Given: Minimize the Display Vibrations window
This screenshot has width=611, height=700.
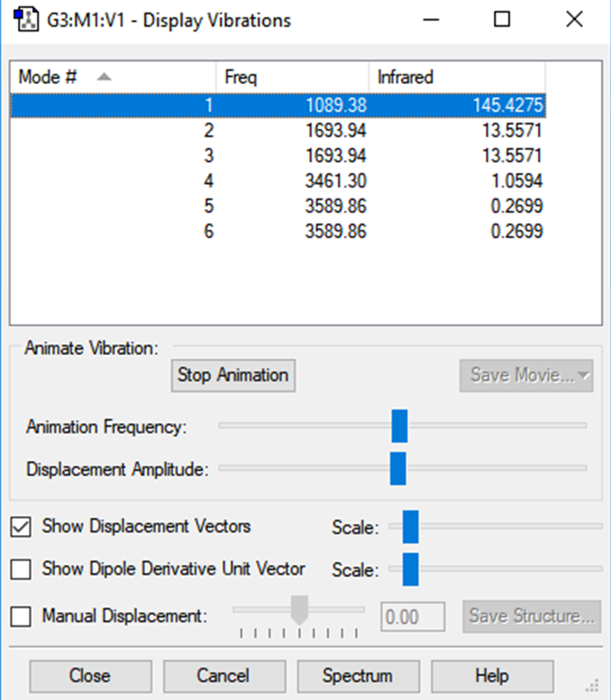Looking at the screenshot, I should [430, 19].
